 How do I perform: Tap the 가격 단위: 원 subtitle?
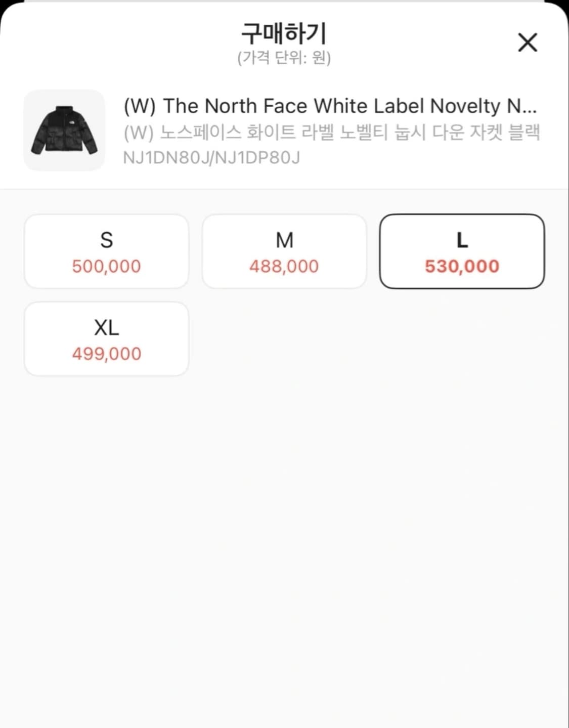284,58
